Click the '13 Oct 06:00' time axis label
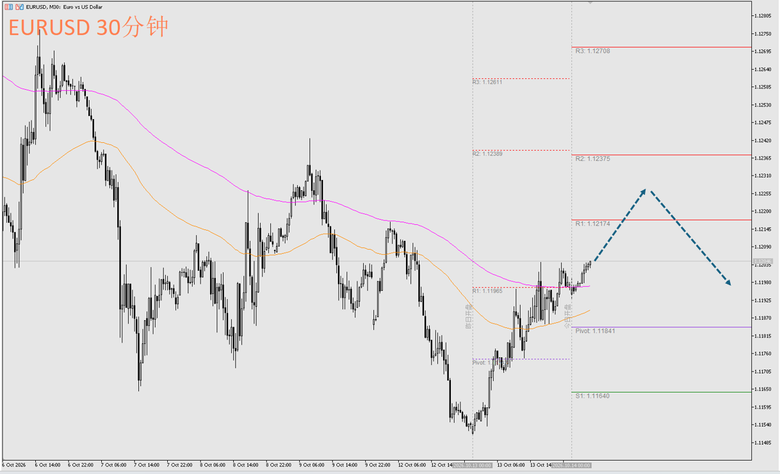The height and width of the screenshot is (474, 780). point(511,465)
